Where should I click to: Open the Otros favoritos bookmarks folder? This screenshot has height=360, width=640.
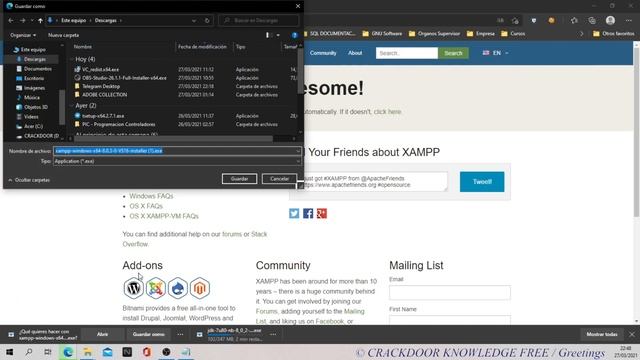[613, 34]
